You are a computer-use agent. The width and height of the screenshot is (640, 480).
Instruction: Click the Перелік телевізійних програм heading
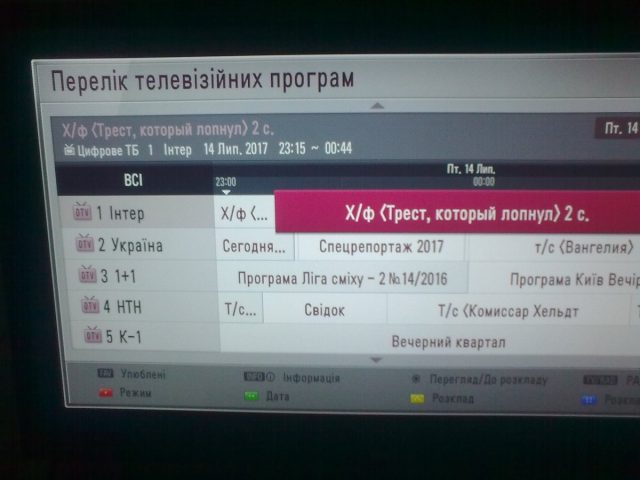tap(202, 80)
